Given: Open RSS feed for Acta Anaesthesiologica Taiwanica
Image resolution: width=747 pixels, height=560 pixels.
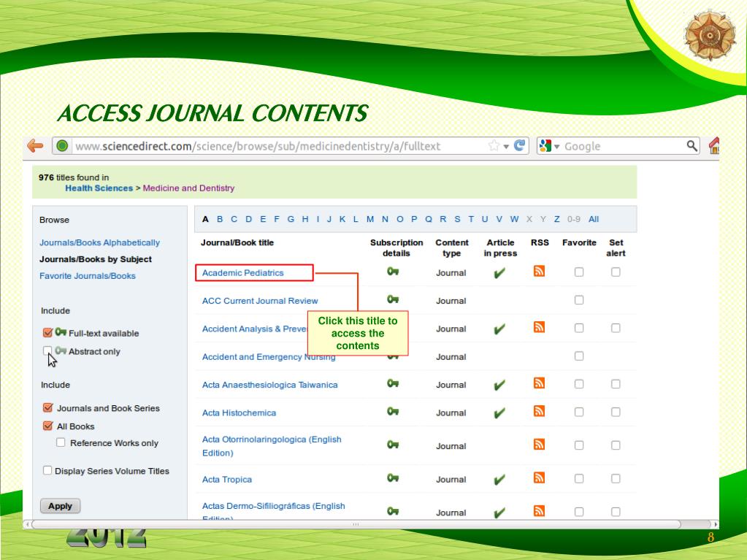Looking at the screenshot, I should tap(539, 383).
